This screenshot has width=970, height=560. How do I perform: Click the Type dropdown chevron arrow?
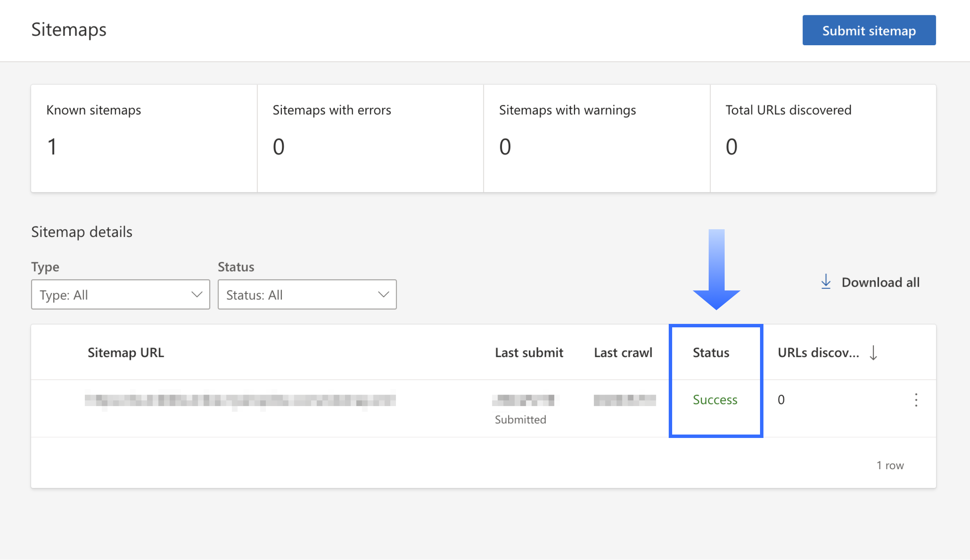197,295
